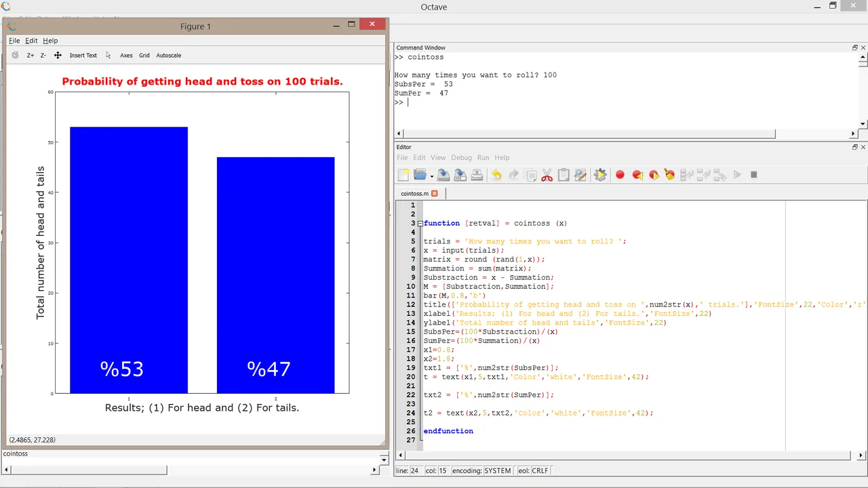868x488 pixels.
Task: Toggle Grid in Figure toolbar
Action: pos(144,55)
